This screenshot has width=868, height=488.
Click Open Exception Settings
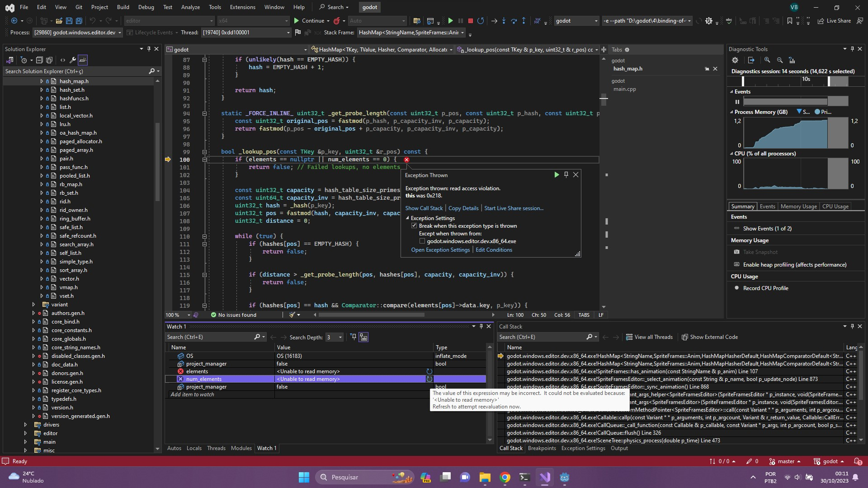[440, 249]
